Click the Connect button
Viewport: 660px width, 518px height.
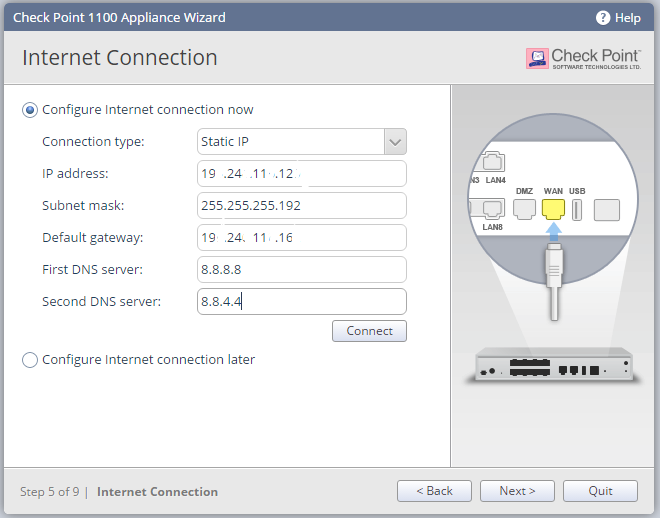pos(369,331)
